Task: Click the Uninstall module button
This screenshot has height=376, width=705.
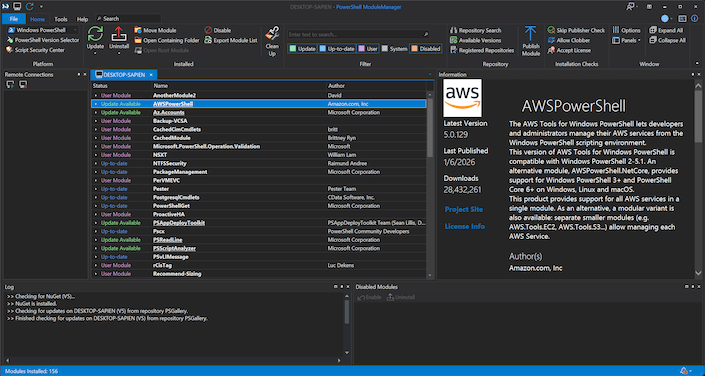Action: click(119, 38)
